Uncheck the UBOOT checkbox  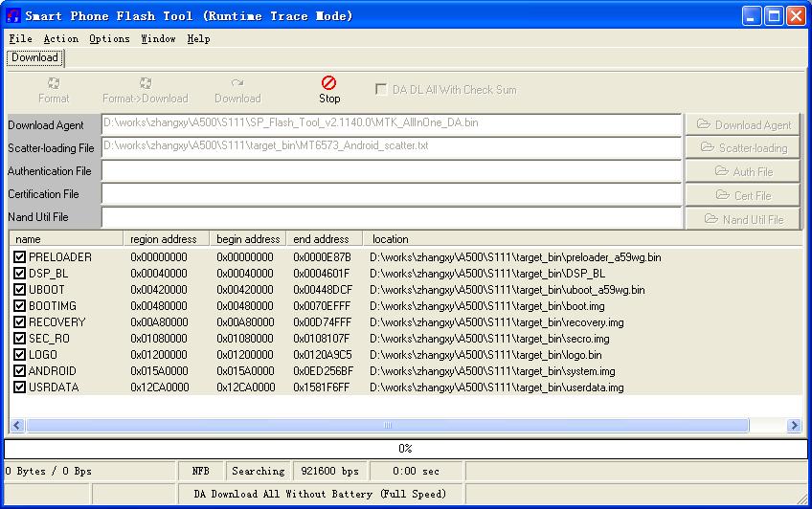pyautogui.click(x=20, y=290)
